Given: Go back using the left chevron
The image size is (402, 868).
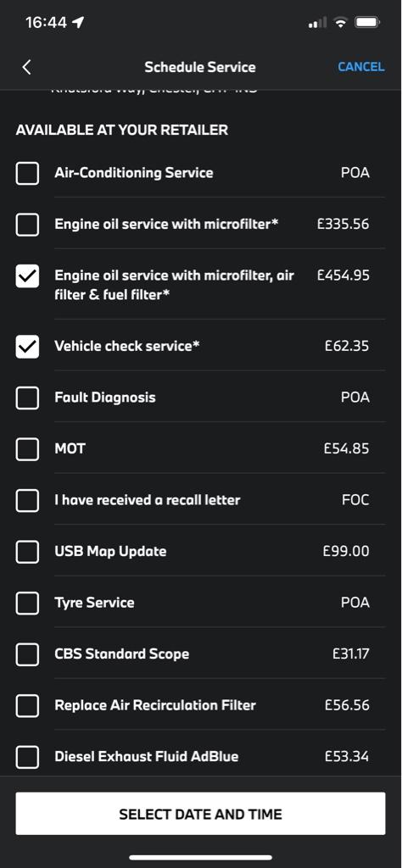Looking at the screenshot, I should (26, 67).
